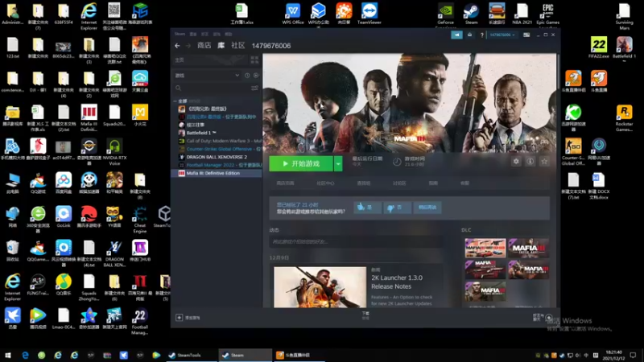644x362 pixels.
Task: Click the thumbs-up recommend button
Action: tap(367, 208)
